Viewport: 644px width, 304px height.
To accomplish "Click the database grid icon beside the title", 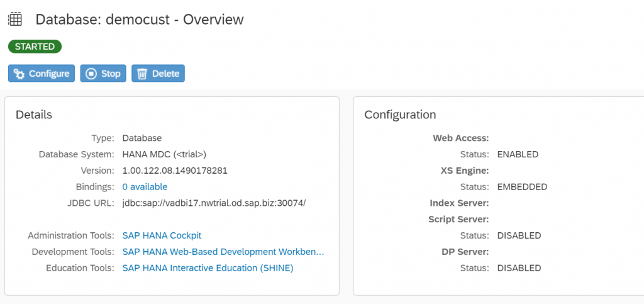I will 15,20.
